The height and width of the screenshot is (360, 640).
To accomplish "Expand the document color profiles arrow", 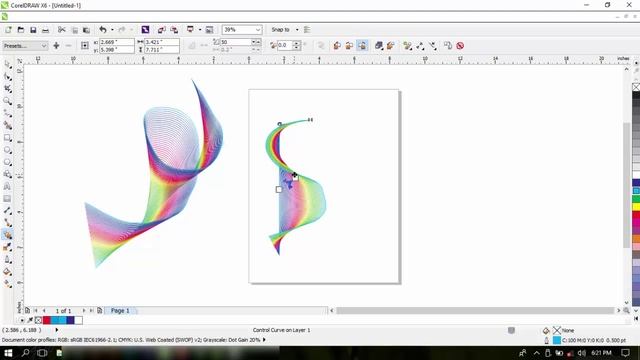I will point(264,340).
